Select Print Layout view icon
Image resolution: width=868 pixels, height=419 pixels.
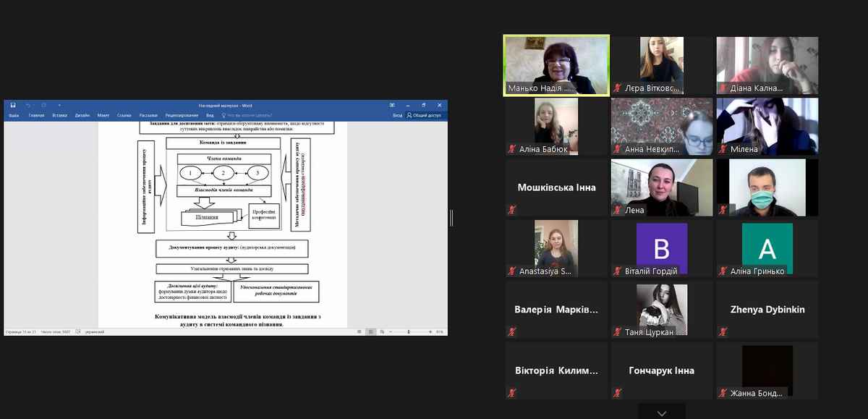click(370, 331)
